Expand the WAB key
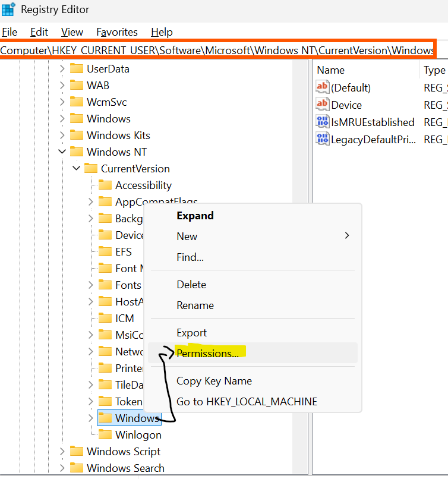448x479 pixels. [x=62, y=85]
